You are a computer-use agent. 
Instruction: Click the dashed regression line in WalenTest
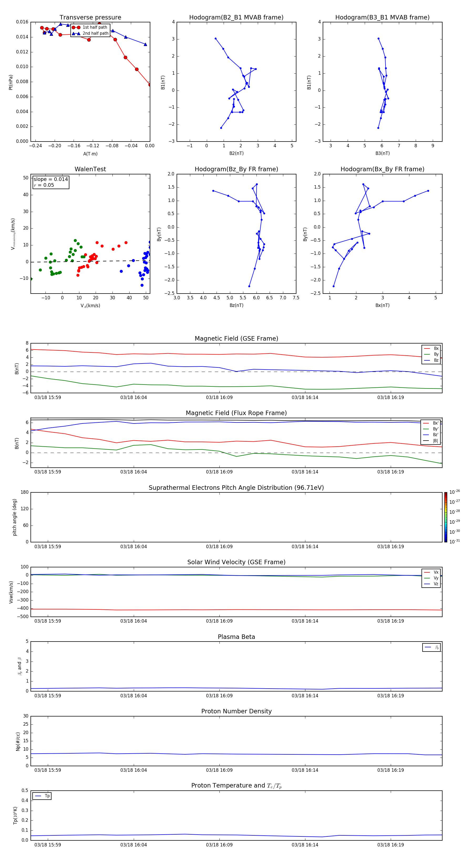tap(90, 261)
